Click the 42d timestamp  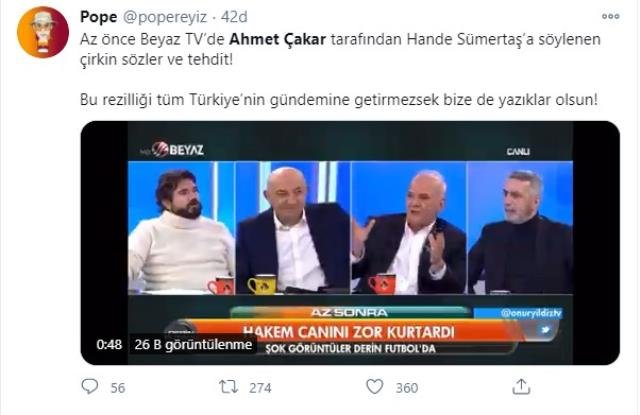[x=234, y=17]
